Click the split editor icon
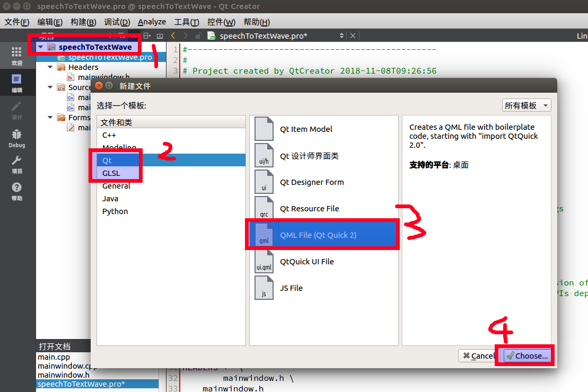588x392 pixels. coord(146,35)
